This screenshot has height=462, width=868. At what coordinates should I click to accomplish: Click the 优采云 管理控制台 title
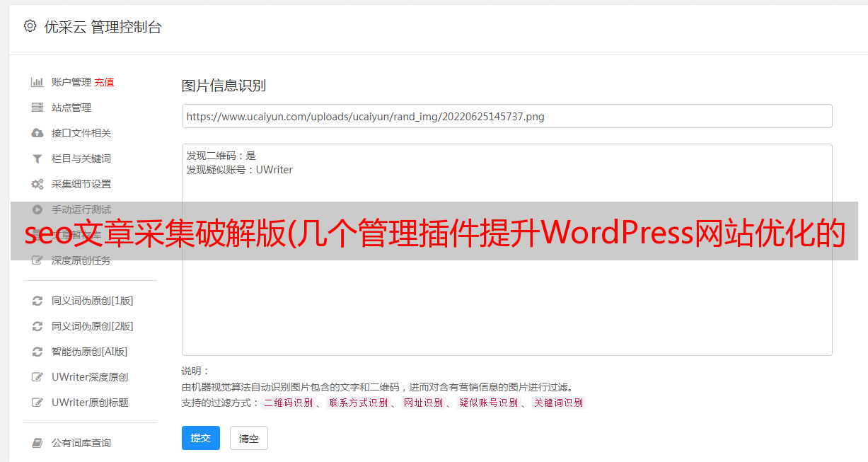pos(103,27)
